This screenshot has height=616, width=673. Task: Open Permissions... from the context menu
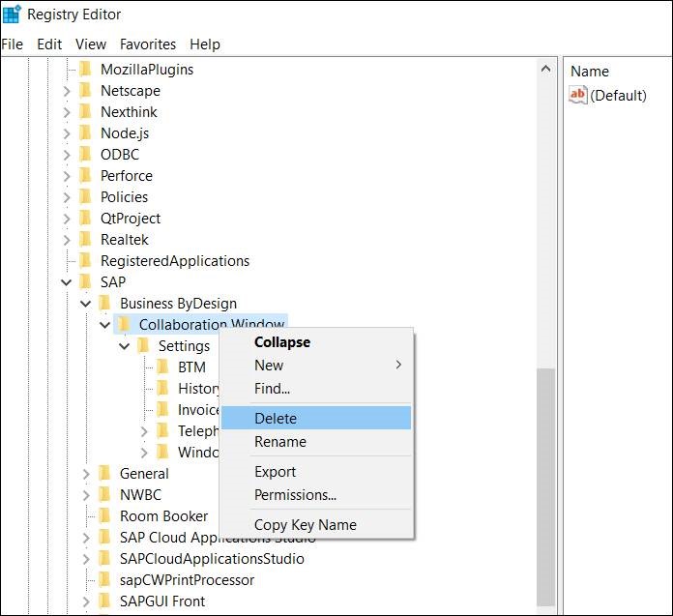click(317, 495)
